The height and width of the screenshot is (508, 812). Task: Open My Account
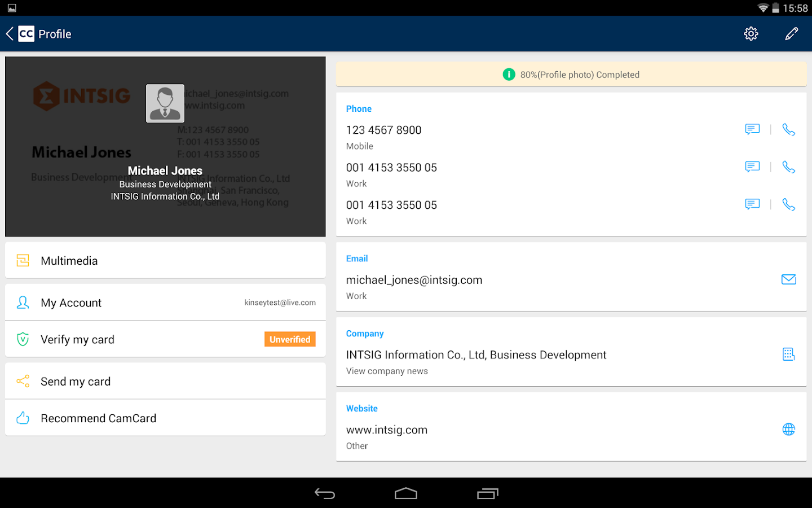click(71, 303)
